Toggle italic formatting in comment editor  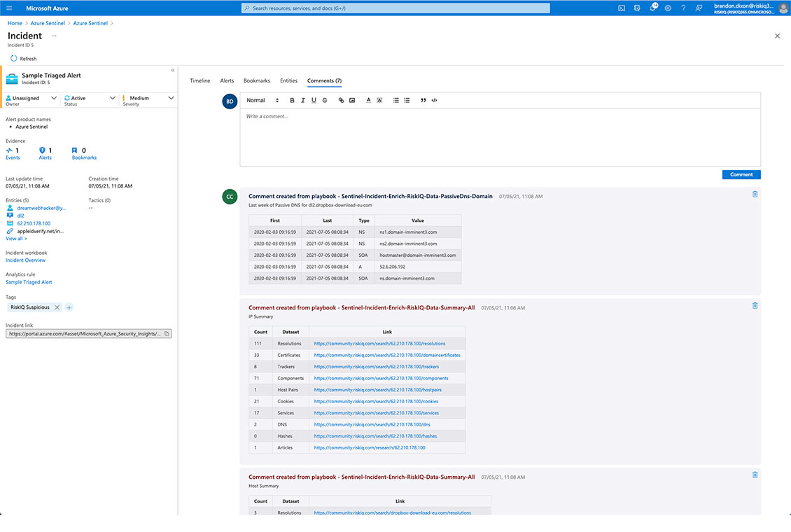[x=302, y=100]
